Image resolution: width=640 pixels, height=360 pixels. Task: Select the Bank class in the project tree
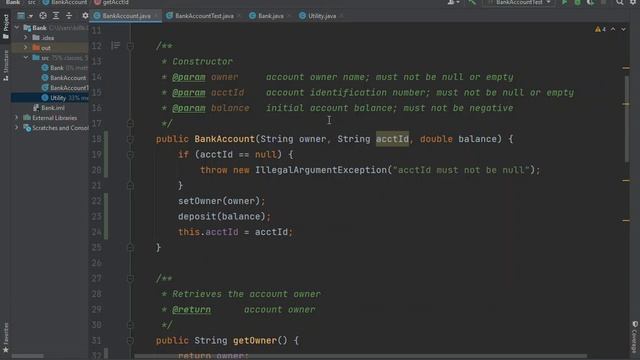tap(57, 68)
